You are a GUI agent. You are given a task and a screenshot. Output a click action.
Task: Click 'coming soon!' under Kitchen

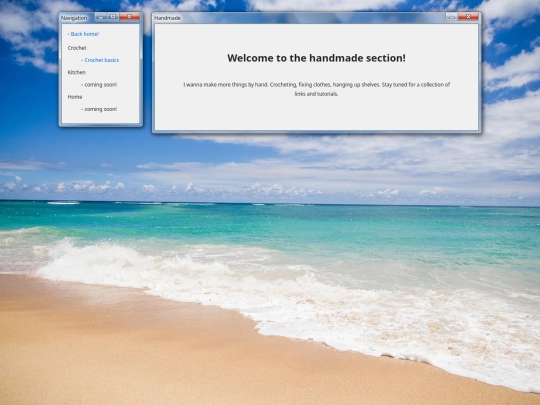coord(101,85)
